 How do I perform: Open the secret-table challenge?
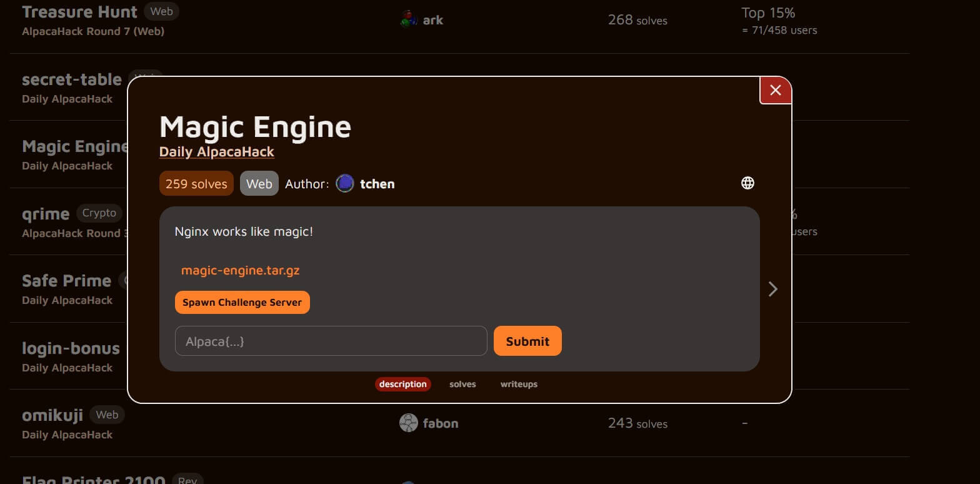[72, 79]
